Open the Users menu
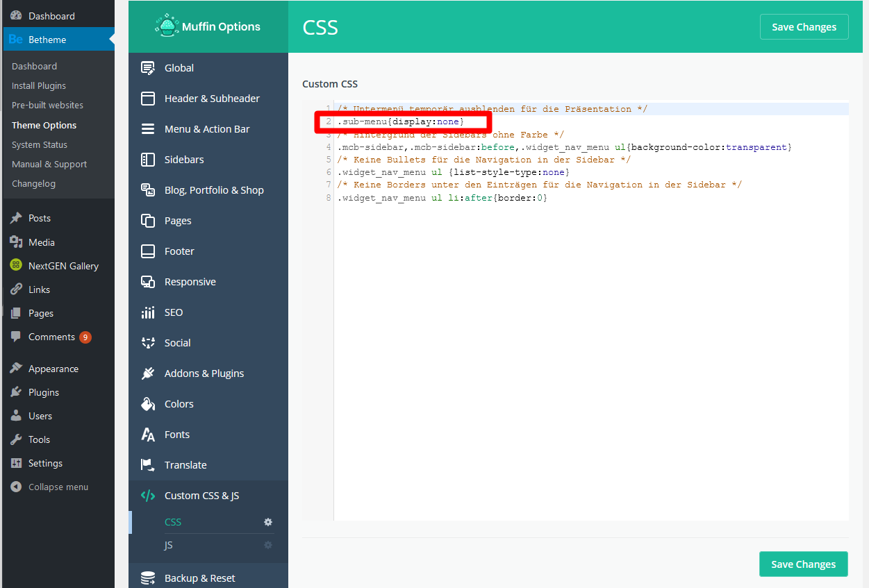The height and width of the screenshot is (588, 869). [x=58, y=416]
